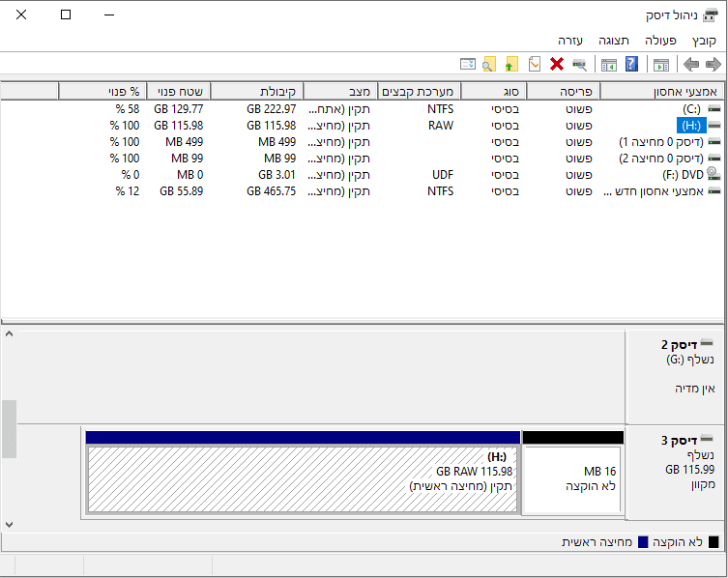This screenshot has width=728, height=578.
Task: Select the MB 16 unallocated block
Action: [572, 480]
